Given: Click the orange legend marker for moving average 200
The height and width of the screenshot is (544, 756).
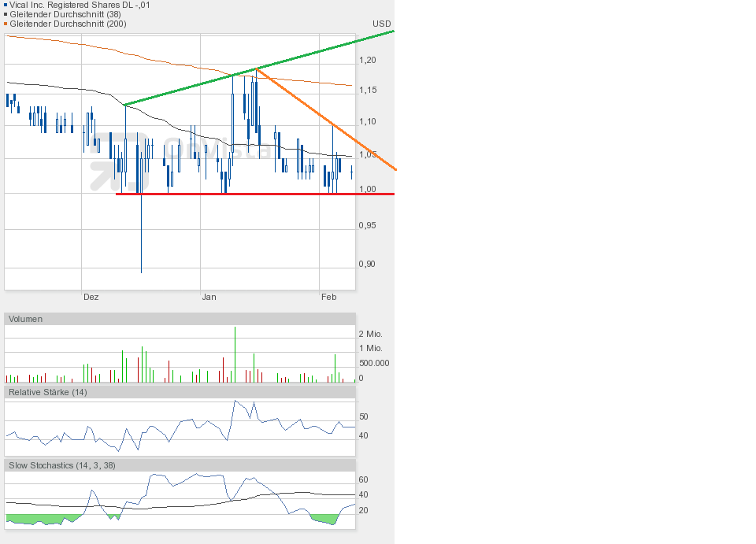Looking at the screenshot, I should [6, 24].
